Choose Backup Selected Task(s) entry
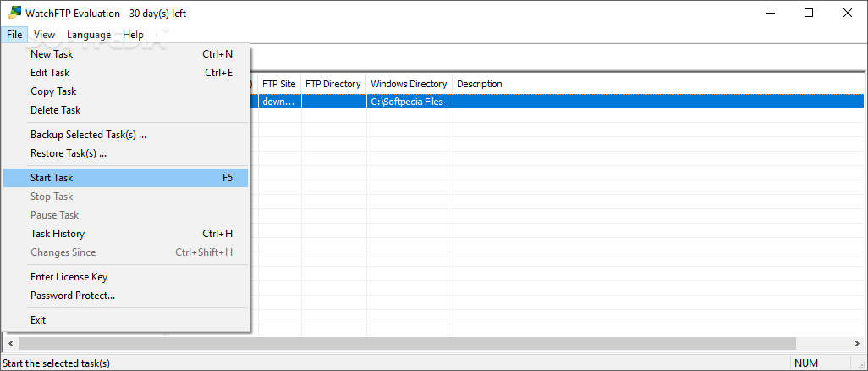The width and height of the screenshot is (868, 371). (126, 134)
